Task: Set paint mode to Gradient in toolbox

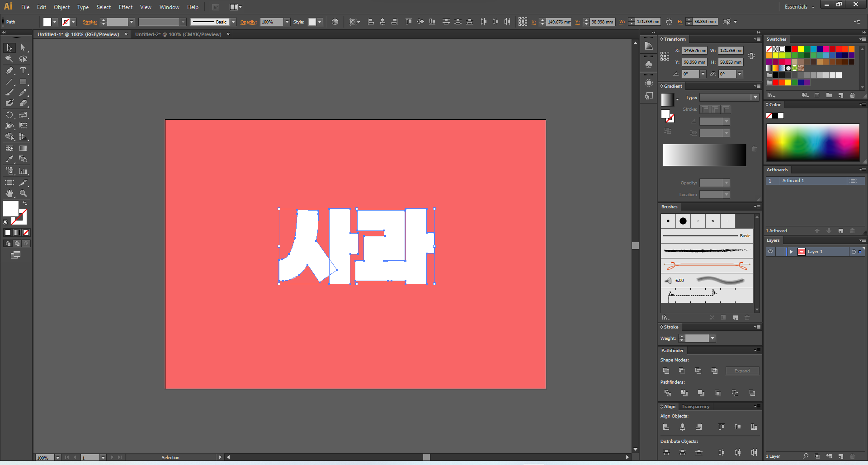Action: 17,232
